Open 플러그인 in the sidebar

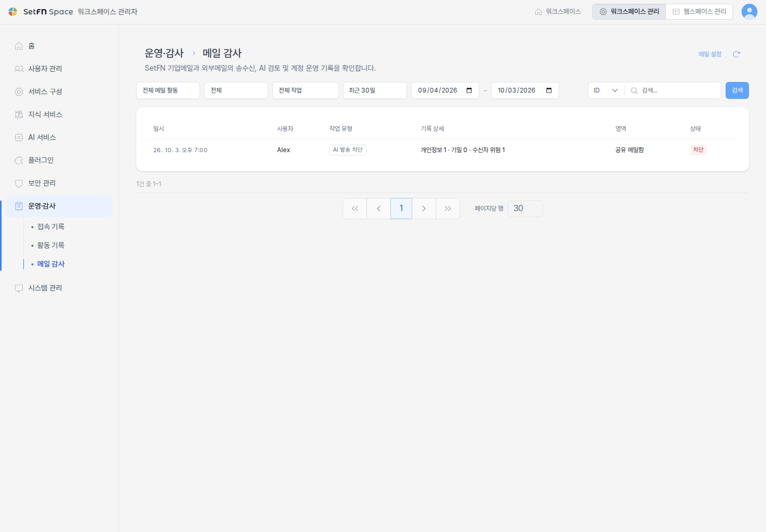(59, 160)
